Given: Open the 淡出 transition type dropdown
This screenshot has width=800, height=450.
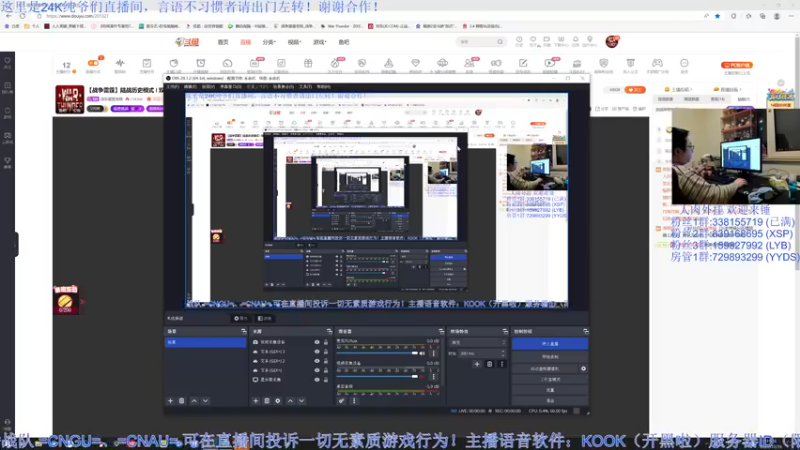Looking at the screenshot, I should [x=478, y=342].
